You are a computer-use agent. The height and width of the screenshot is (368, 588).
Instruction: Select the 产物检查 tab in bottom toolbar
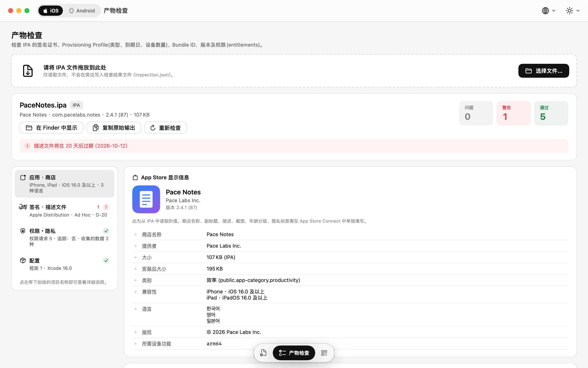(294, 353)
